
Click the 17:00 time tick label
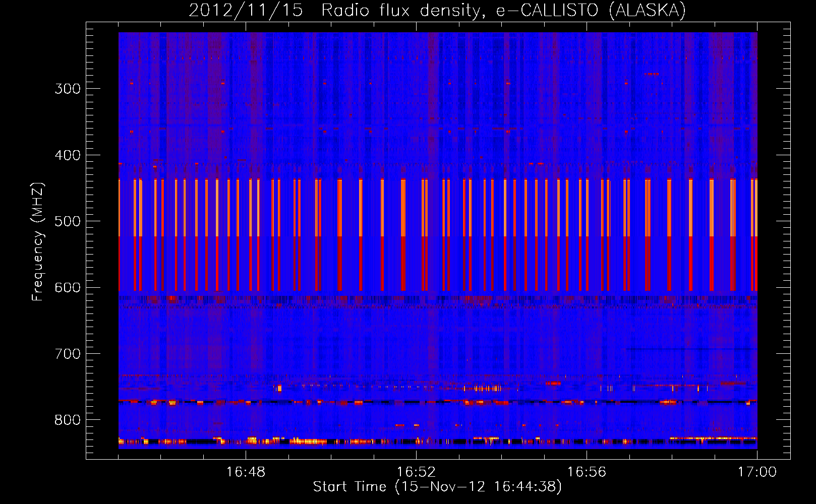(757, 472)
